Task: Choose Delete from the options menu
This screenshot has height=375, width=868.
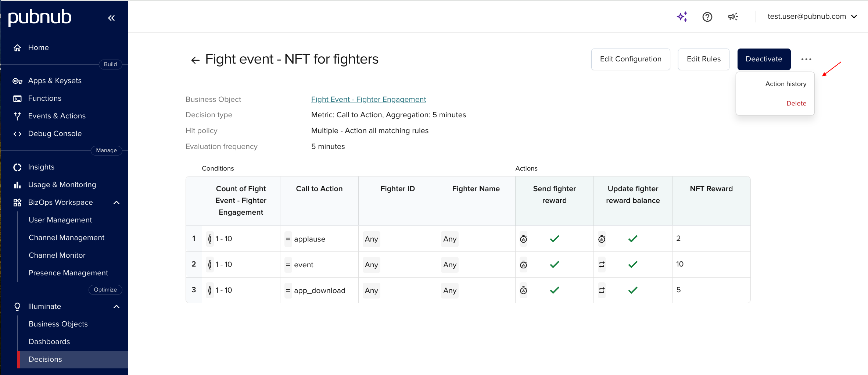Action: pyautogui.click(x=796, y=103)
